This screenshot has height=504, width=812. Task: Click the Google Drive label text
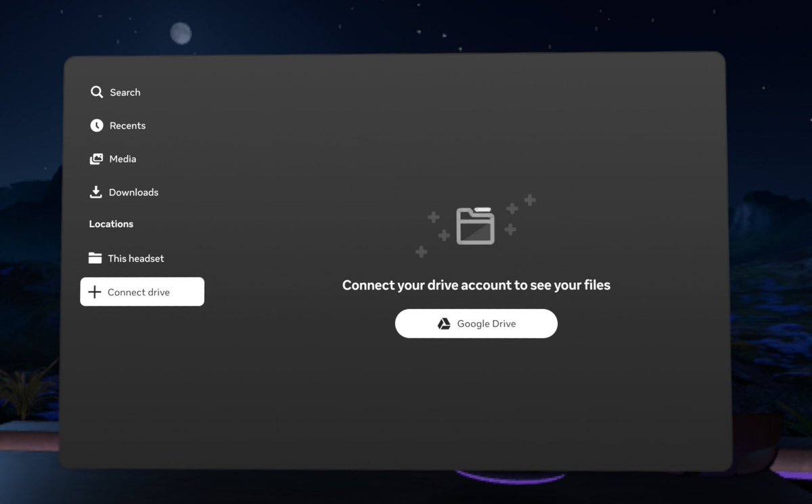487,323
